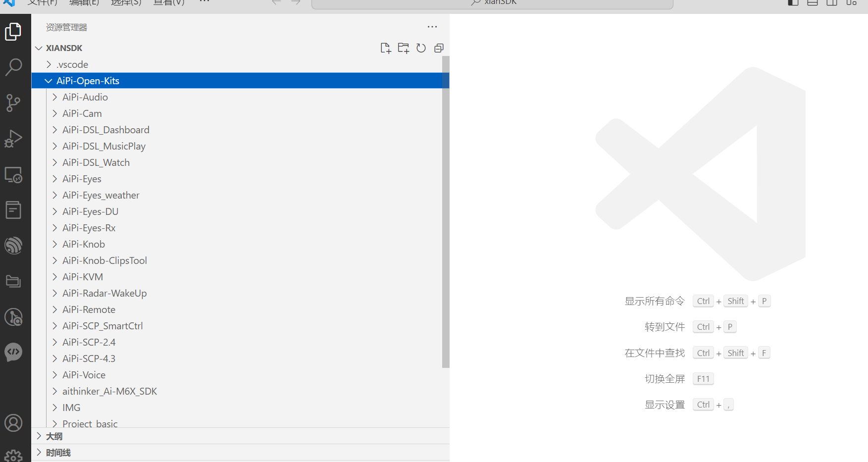Open the 查看(V) menu

pyautogui.click(x=169, y=2)
